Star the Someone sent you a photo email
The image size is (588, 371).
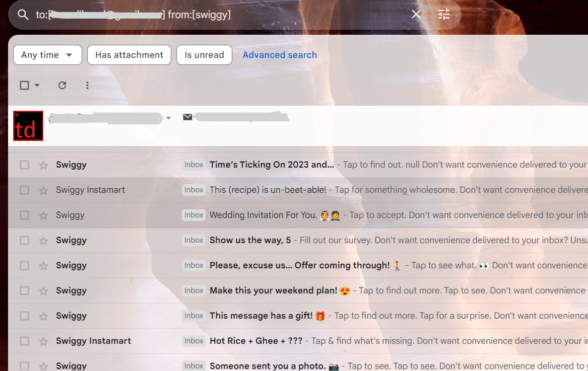pos(43,366)
